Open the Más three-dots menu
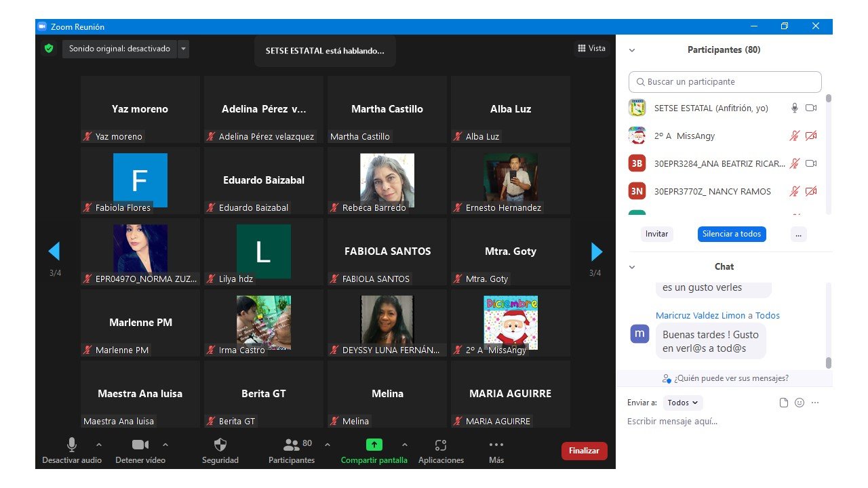 496,445
